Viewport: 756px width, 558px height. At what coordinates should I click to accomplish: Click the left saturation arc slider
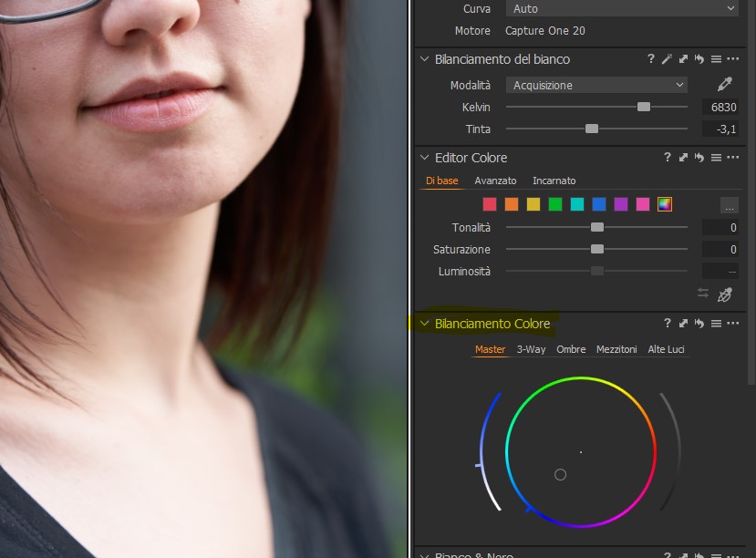(488, 451)
